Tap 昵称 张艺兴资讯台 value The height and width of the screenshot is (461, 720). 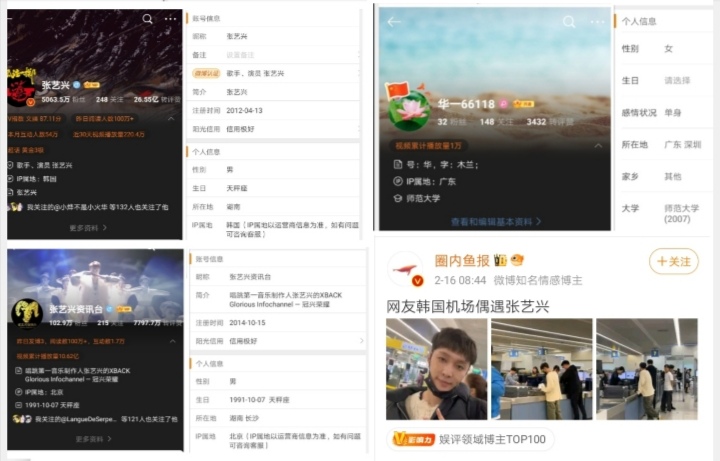pos(250,277)
